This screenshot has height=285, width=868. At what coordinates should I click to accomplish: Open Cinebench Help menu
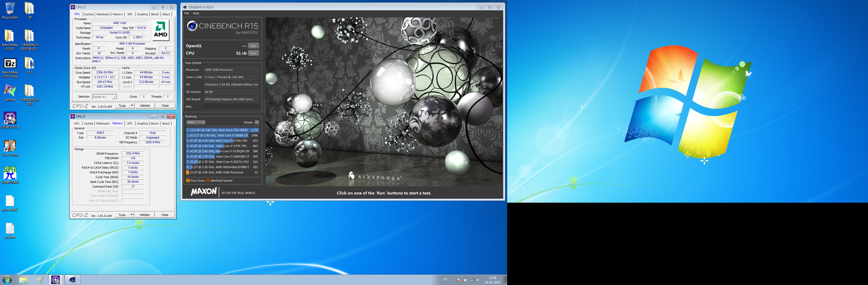[x=196, y=13]
